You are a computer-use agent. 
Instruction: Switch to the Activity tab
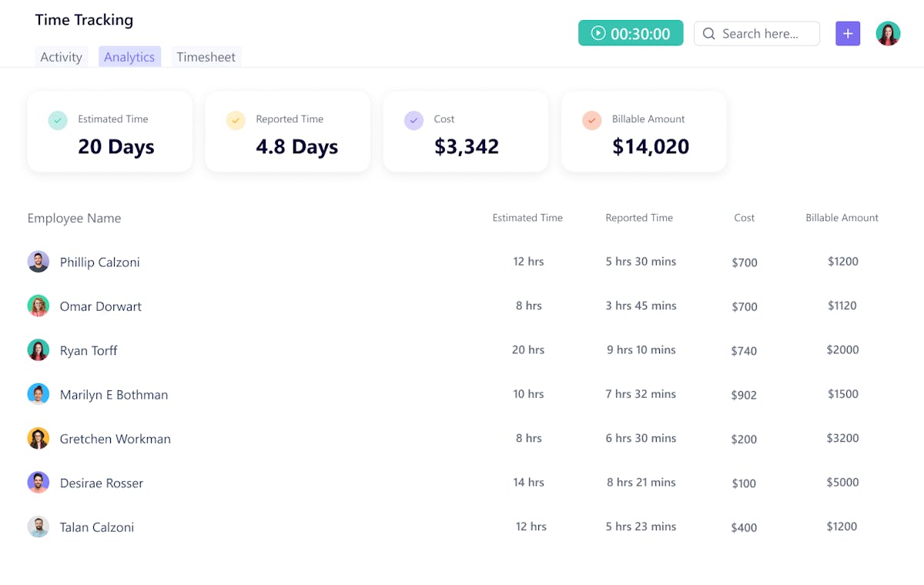[61, 56]
